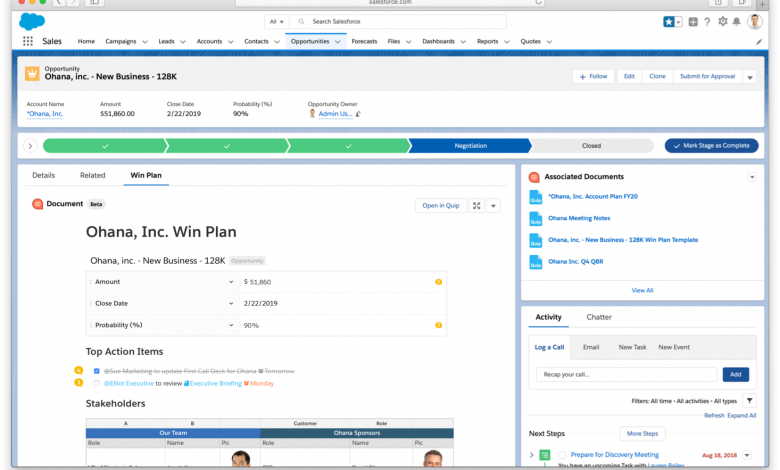Click Mark Stage as Complete
780x470 pixels.
(x=711, y=146)
